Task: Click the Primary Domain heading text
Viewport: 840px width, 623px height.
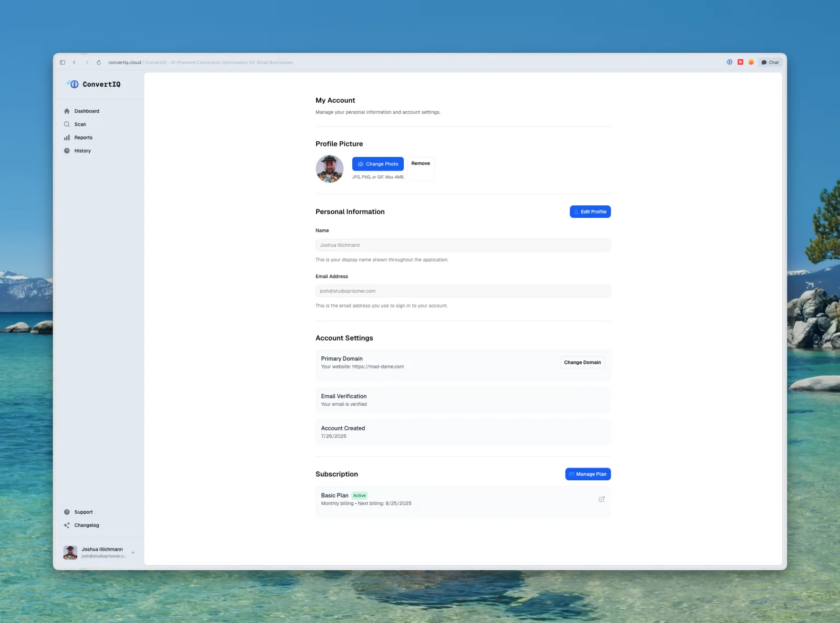Action: click(x=342, y=359)
